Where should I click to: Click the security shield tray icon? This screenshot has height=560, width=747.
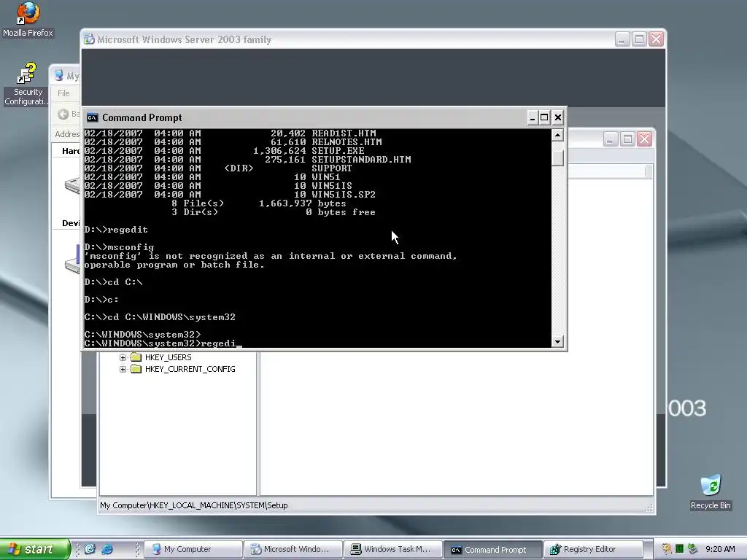click(666, 549)
